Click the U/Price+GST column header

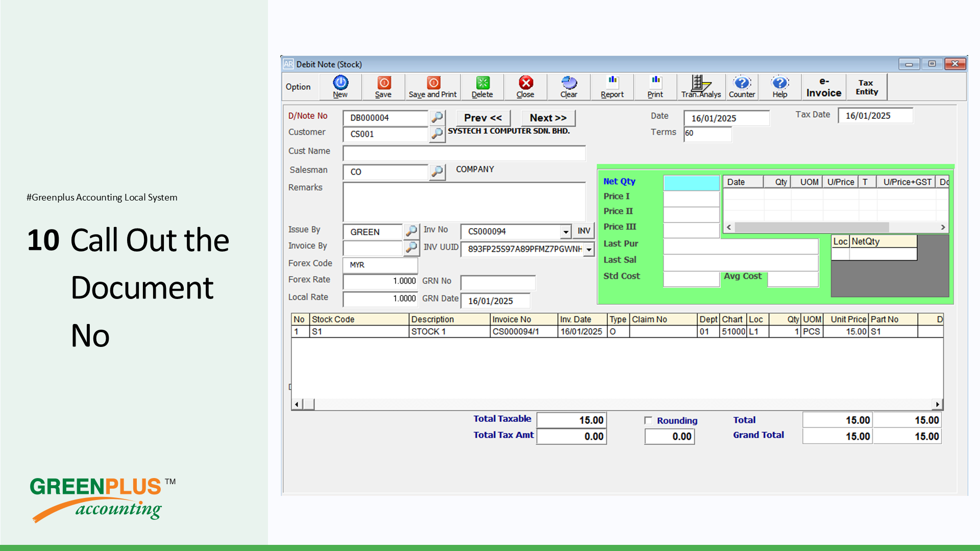(x=906, y=182)
